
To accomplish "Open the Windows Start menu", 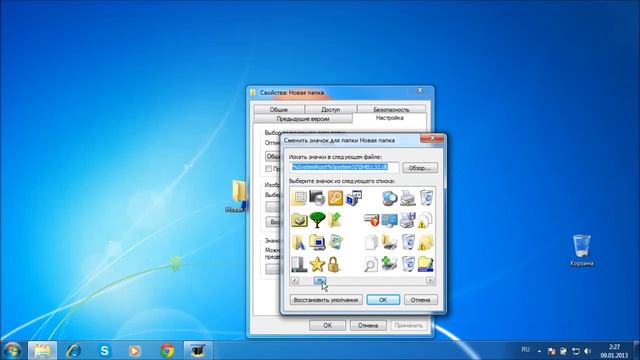I will pos(12,351).
